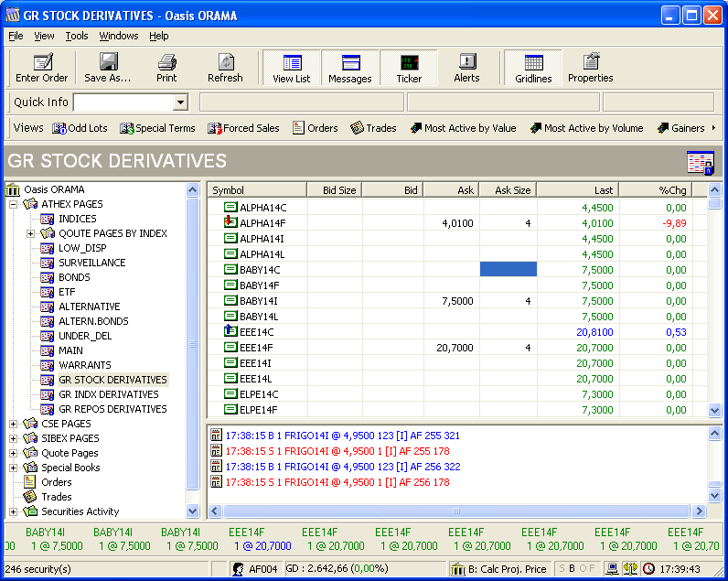Print the current list
The height and width of the screenshot is (581, 728).
[x=166, y=68]
